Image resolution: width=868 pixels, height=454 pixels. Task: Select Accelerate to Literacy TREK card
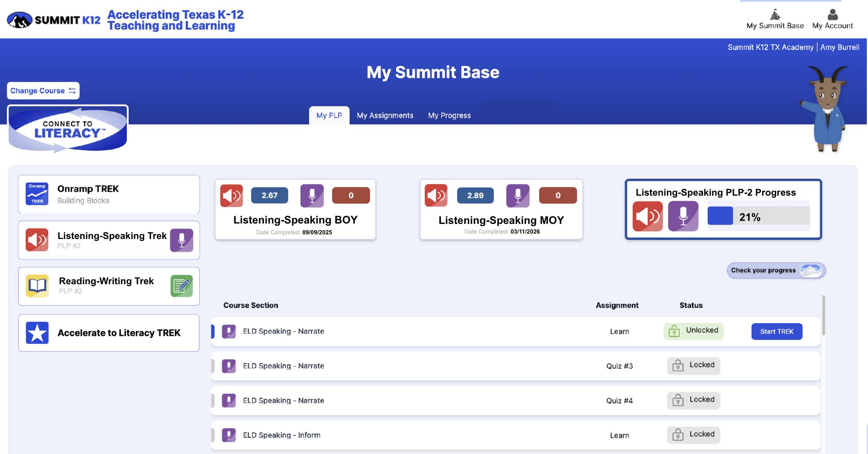point(109,333)
